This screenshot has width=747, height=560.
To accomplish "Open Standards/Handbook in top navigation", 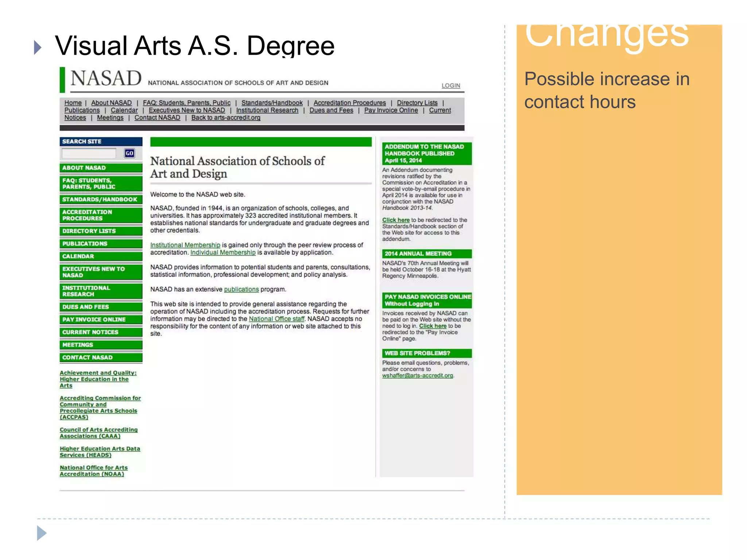I will coord(272,103).
